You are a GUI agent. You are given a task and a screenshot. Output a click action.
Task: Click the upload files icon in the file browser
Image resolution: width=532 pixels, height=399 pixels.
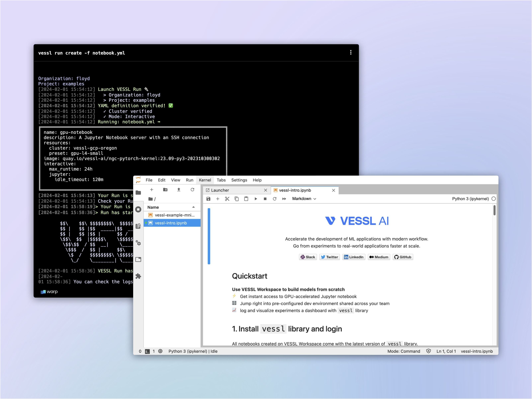[x=179, y=190]
